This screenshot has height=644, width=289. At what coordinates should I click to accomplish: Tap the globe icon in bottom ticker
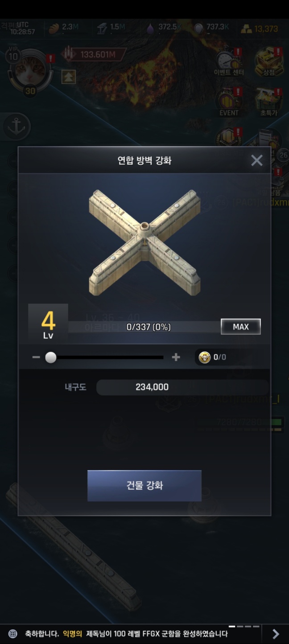point(13,634)
